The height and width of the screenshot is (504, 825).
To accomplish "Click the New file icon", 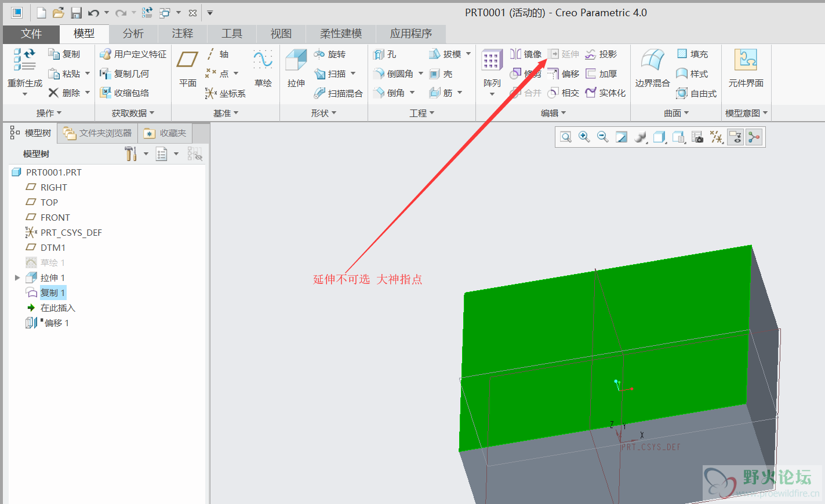I will pyautogui.click(x=41, y=13).
